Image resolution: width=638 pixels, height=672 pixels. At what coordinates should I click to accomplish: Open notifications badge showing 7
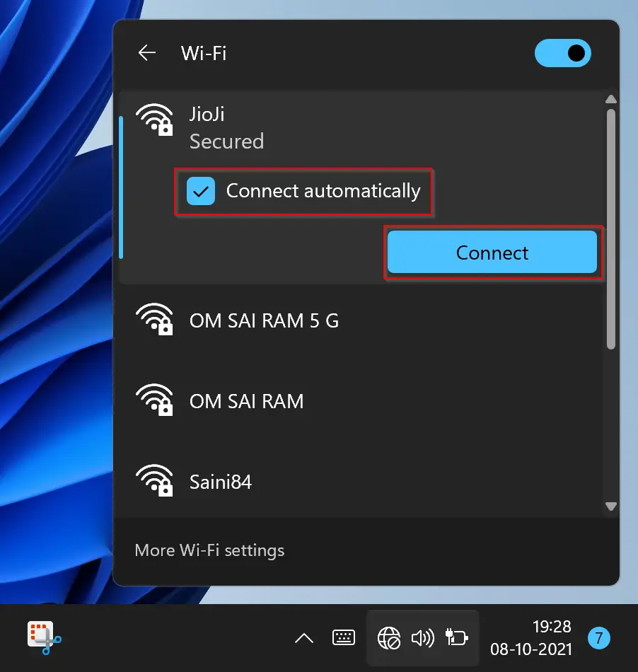click(598, 638)
